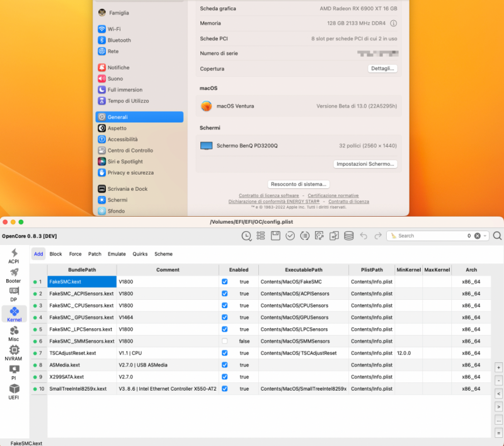
Task: Click the save floppy disk toolbar icon
Action: [275, 236]
